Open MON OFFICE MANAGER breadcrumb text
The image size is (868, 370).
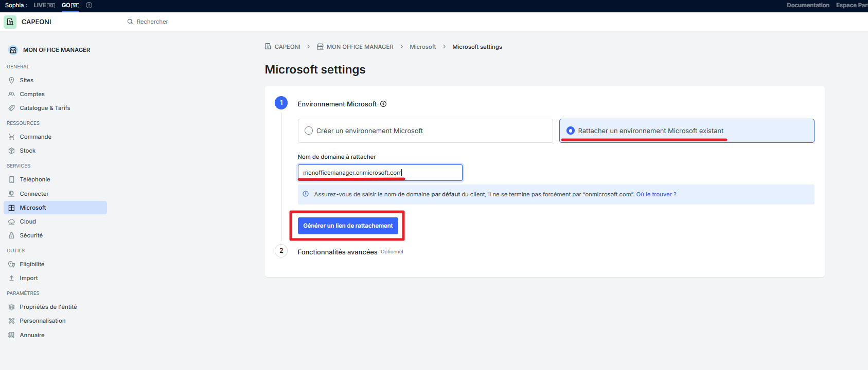point(360,47)
